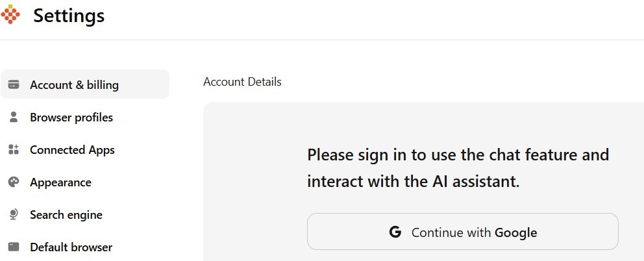
Task: Click the Search engine icon in sidebar
Action: tap(14, 215)
